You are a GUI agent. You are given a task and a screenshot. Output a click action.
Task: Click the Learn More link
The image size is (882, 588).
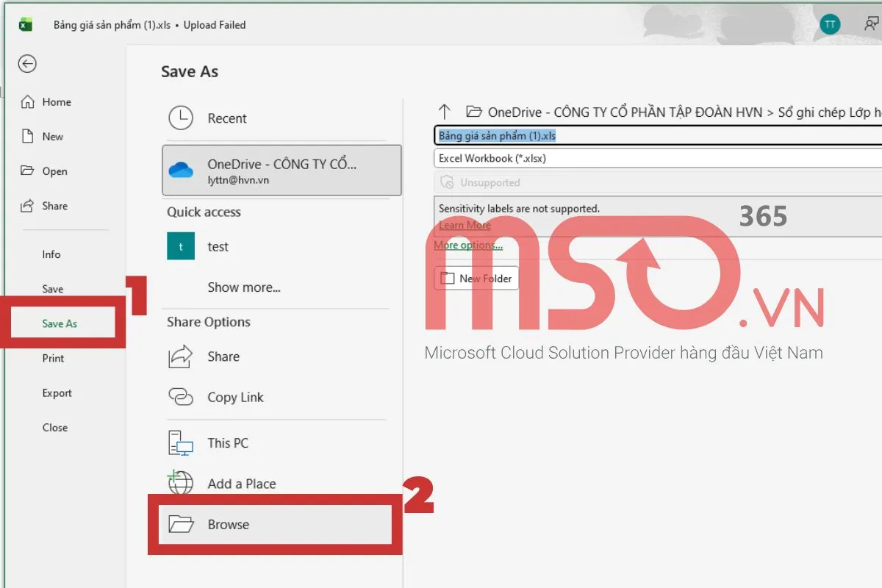pos(463,225)
